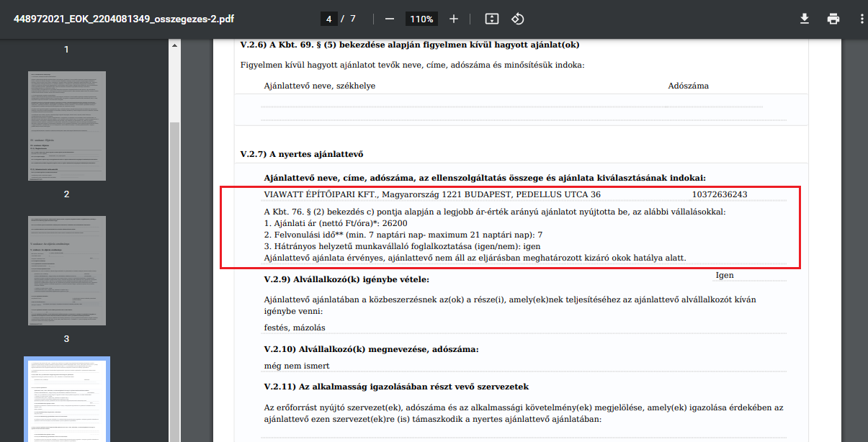
Task: Zoom out of the PDF document
Action: pyautogui.click(x=390, y=19)
